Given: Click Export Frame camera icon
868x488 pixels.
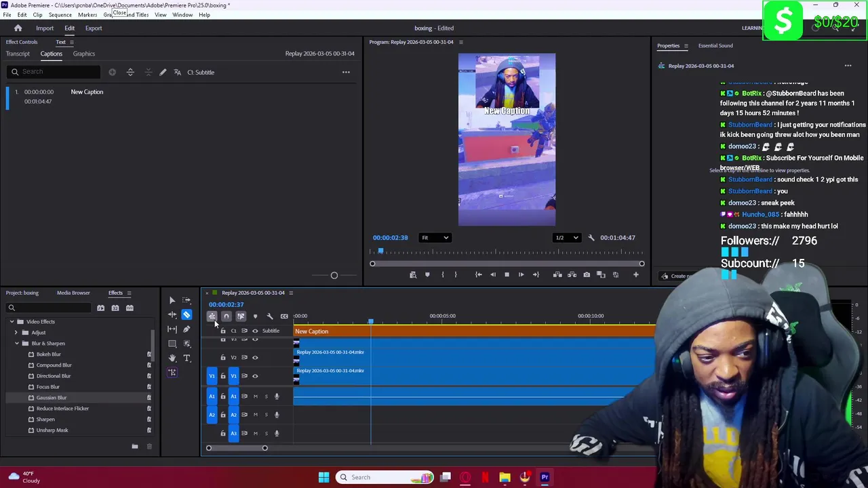Looking at the screenshot, I should click(x=587, y=274).
